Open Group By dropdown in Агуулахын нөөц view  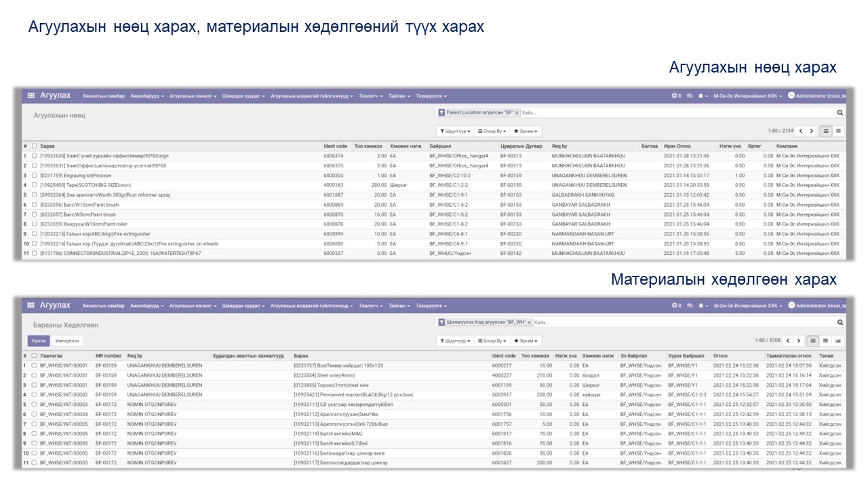point(492,131)
